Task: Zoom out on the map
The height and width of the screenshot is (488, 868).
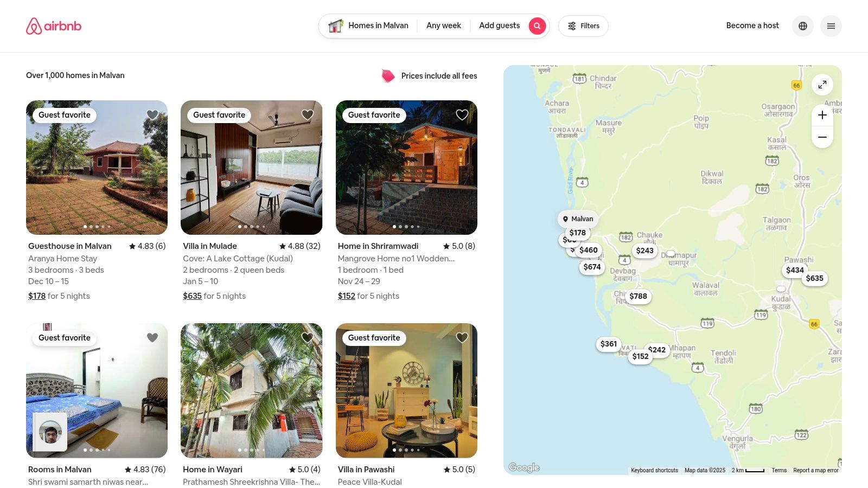Action: [822, 137]
